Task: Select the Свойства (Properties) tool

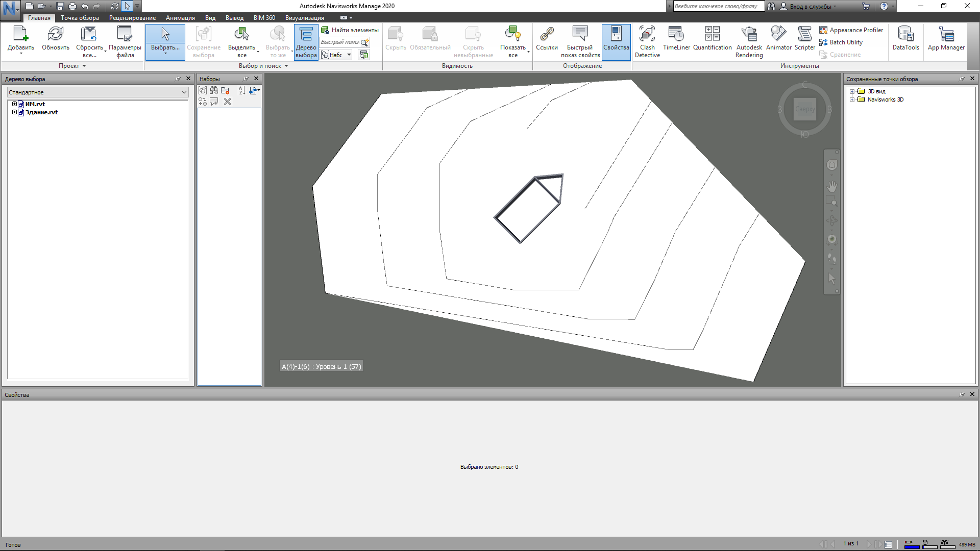Action: (x=615, y=42)
